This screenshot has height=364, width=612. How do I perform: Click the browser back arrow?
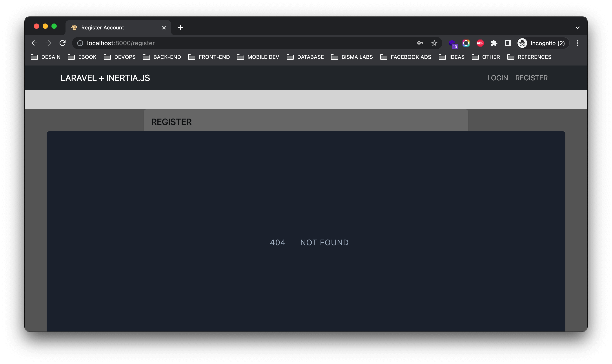click(x=34, y=43)
